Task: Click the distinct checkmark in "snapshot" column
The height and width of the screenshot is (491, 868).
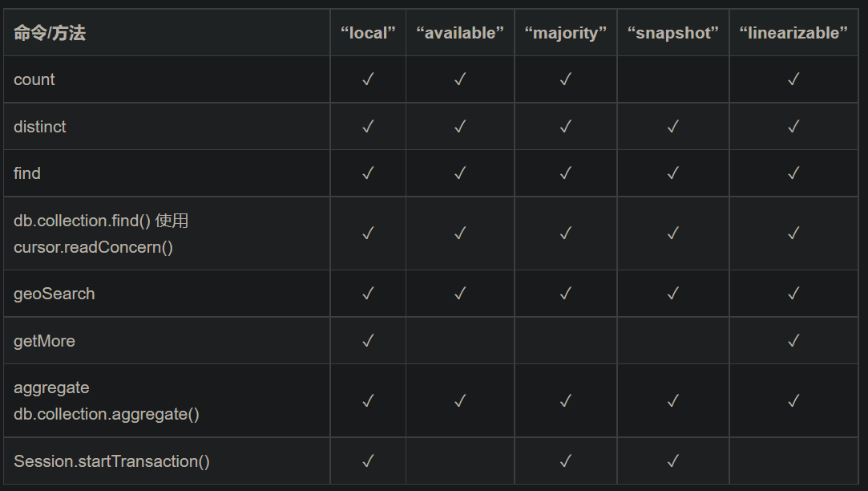Action: pos(673,126)
